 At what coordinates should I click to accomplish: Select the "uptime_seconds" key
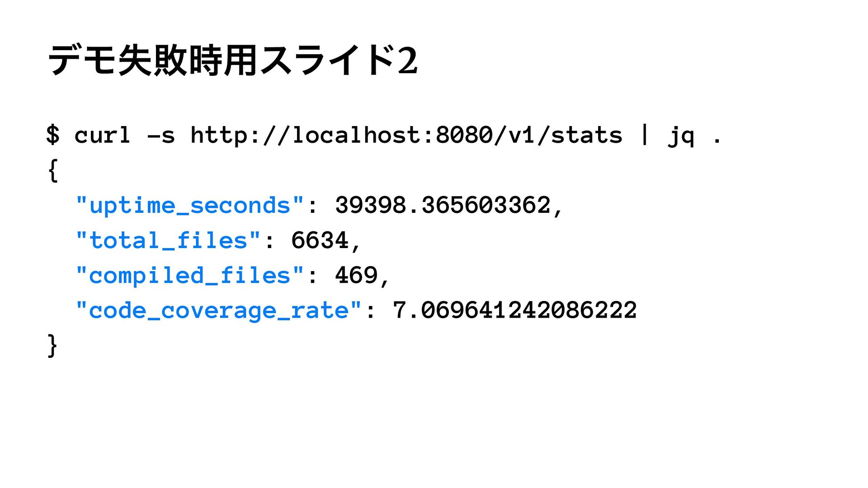(x=190, y=206)
